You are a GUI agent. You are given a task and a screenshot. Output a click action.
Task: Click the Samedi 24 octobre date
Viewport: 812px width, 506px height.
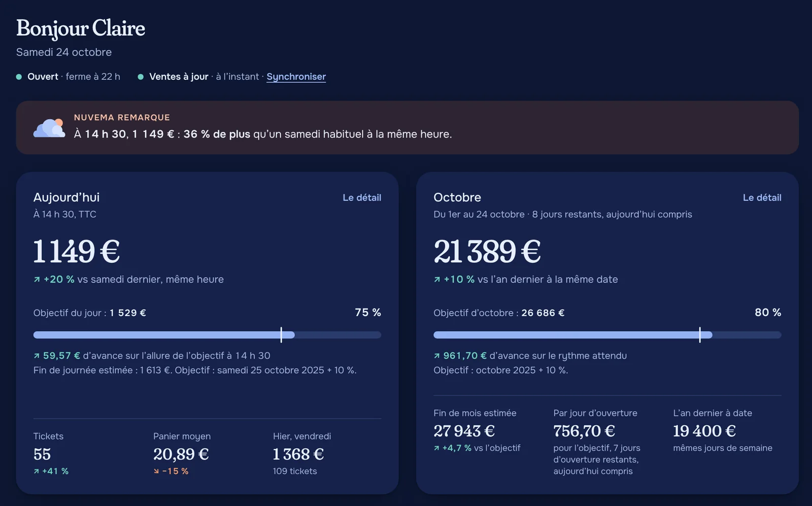point(64,52)
